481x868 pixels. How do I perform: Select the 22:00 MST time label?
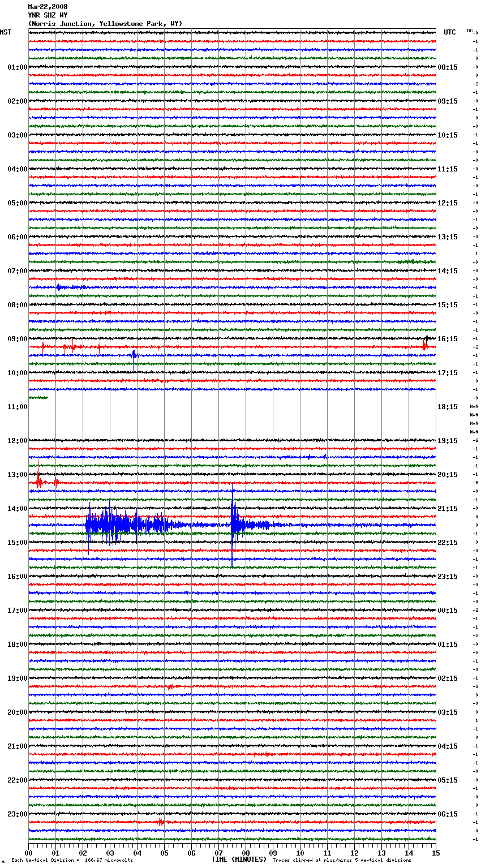(x=18, y=780)
